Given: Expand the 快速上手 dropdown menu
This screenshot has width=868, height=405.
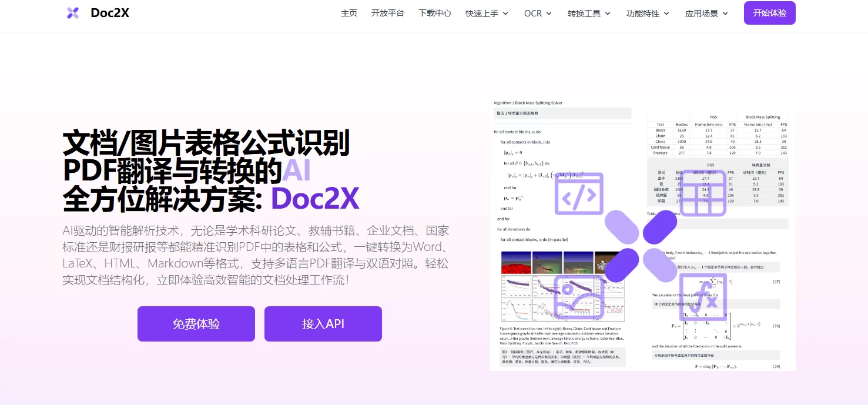Looking at the screenshot, I should point(487,14).
